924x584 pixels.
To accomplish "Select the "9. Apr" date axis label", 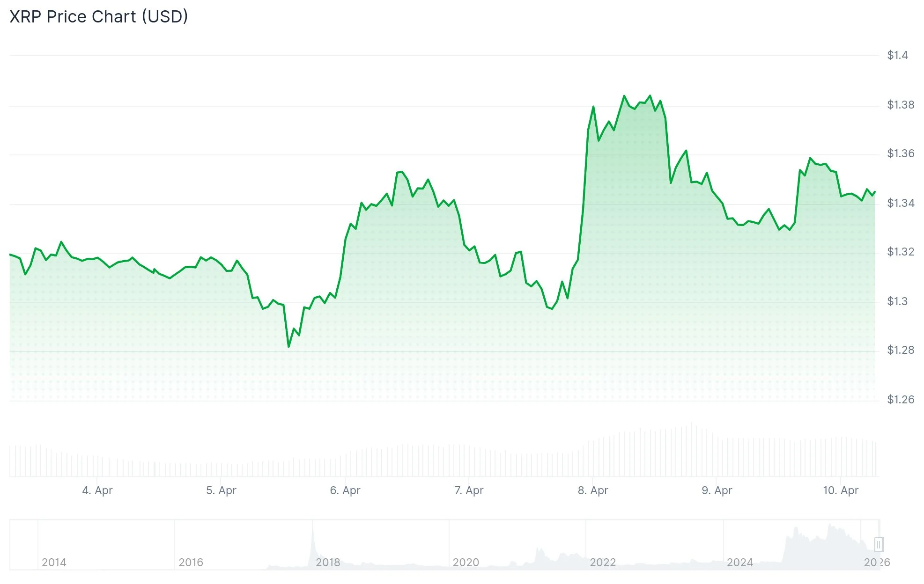I will click(x=717, y=490).
